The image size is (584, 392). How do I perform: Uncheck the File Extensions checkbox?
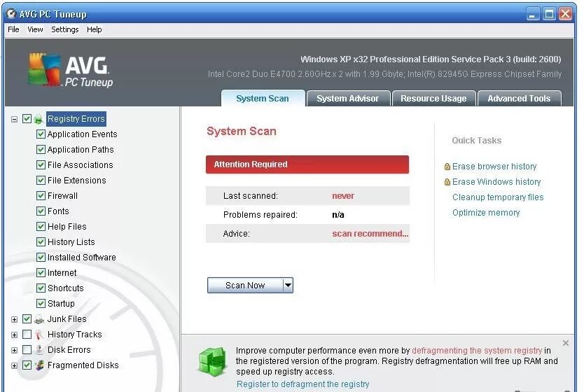[x=41, y=181]
